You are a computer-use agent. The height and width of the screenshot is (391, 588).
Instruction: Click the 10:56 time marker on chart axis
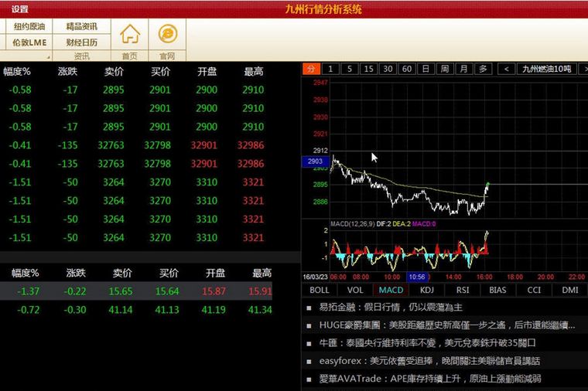tap(416, 277)
